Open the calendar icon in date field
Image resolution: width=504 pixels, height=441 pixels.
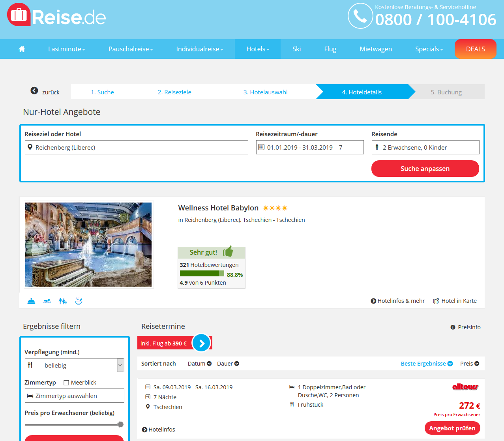(261, 147)
